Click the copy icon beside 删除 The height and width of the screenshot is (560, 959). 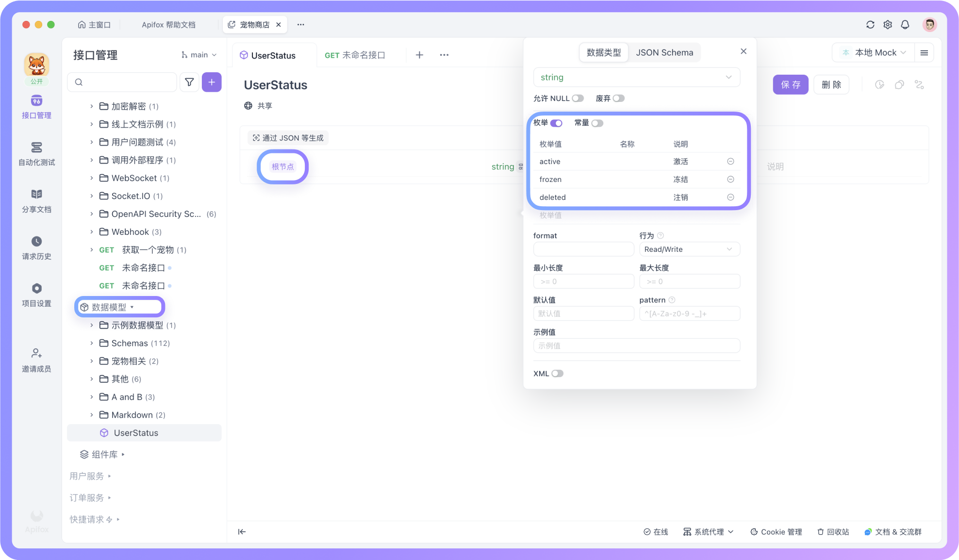point(899,85)
